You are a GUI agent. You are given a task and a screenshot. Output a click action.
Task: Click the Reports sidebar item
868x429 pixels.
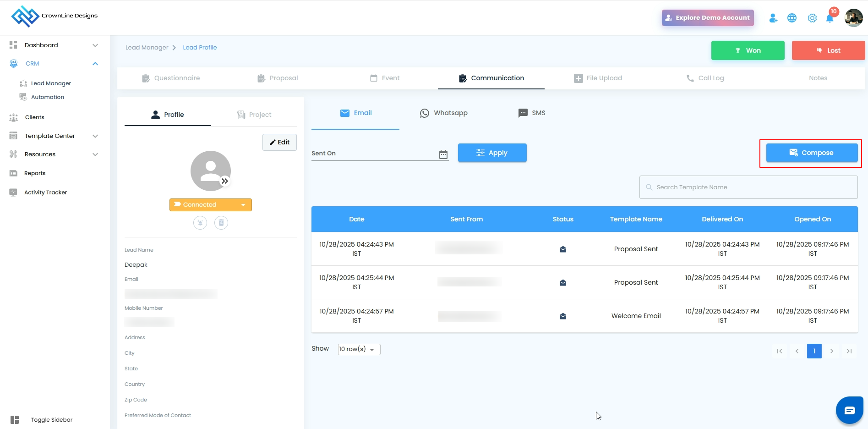pos(35,173)
